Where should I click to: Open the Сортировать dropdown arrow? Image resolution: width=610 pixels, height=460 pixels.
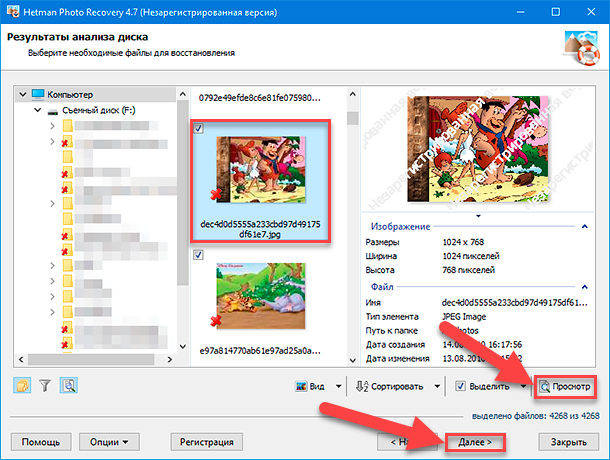pyautogui.click(x=437, y=386)
